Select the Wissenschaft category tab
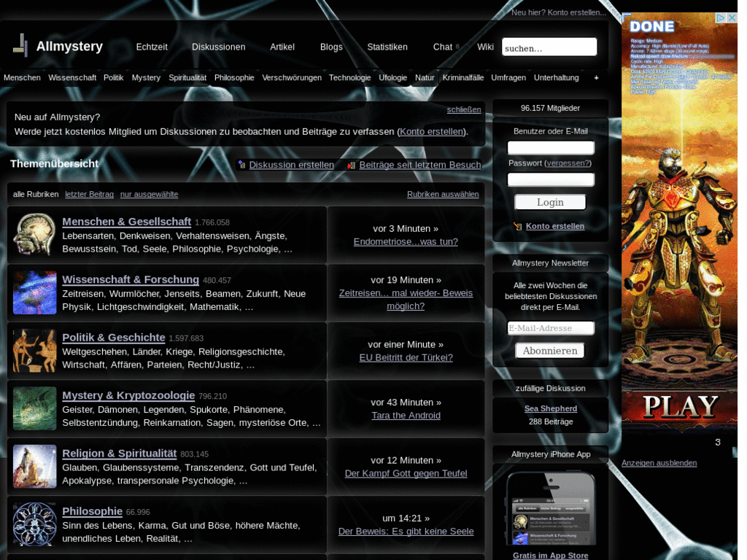The height and width of the screenshot is (560, 747). (x=72, y=77)
